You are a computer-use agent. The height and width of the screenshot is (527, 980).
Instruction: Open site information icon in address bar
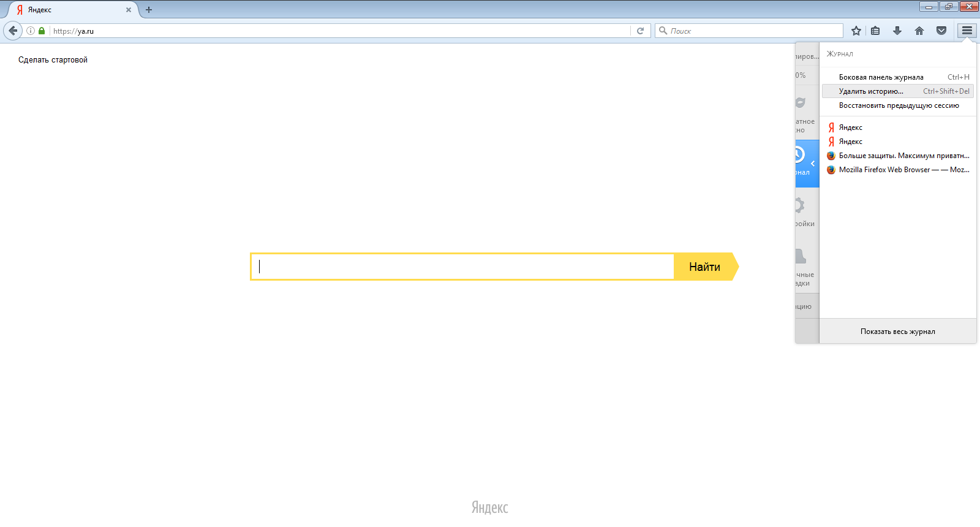31,31
